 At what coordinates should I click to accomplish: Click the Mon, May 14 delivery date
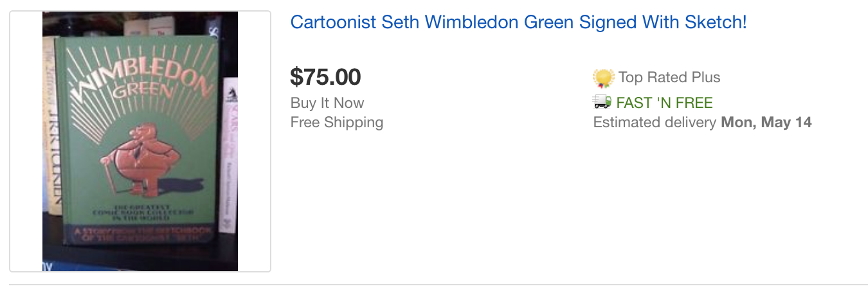tap(766, 122)
